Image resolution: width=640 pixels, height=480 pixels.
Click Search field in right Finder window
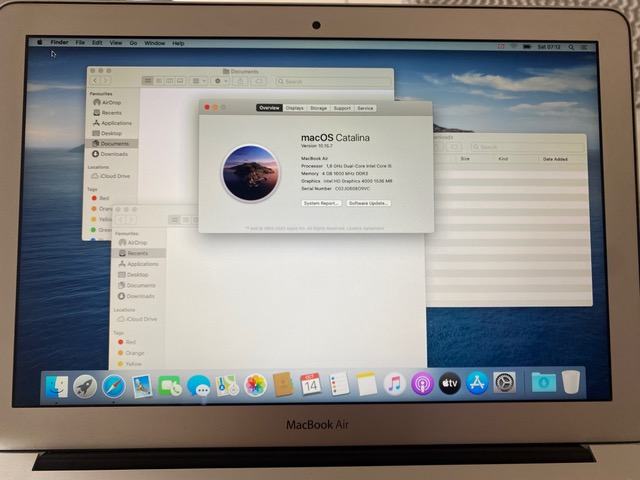coord(528,147)
